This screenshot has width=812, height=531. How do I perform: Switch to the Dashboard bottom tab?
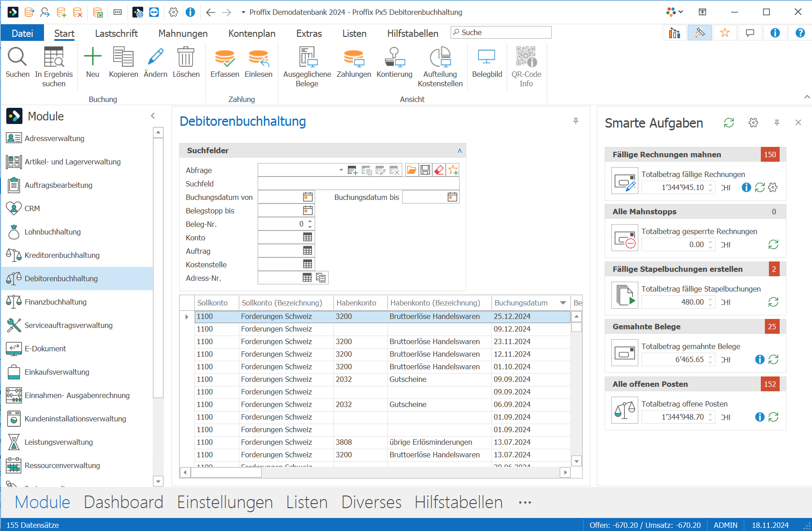tap(123, 502)
